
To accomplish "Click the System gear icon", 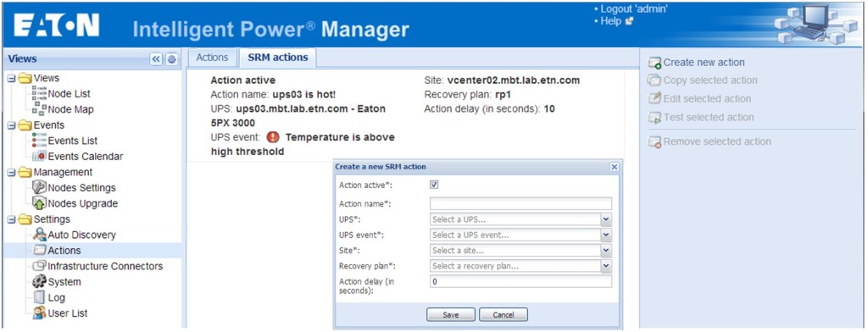I will 40,282.
